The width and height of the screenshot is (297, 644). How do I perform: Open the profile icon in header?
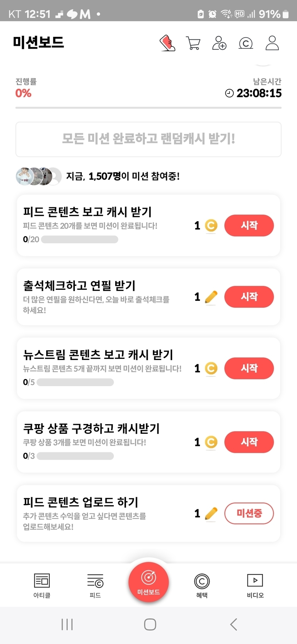coord(272,43)
